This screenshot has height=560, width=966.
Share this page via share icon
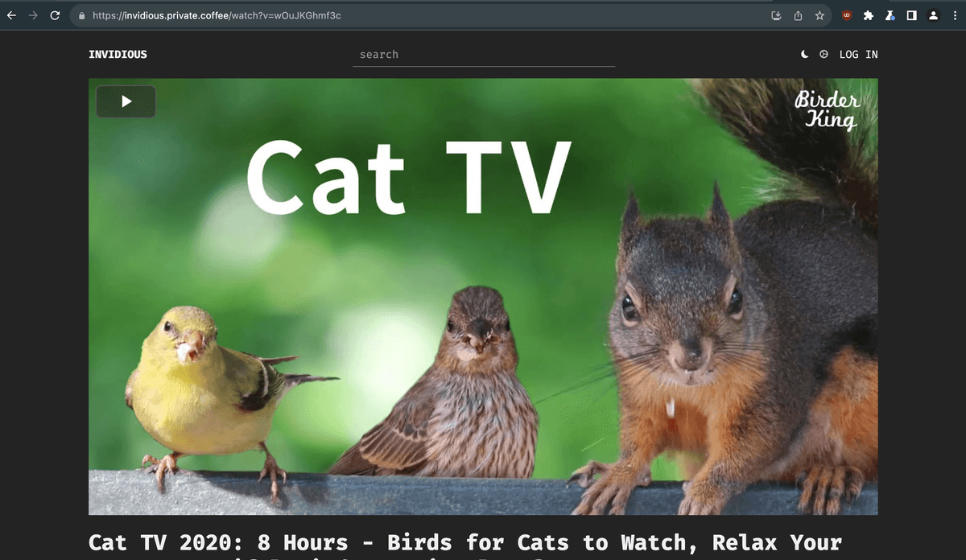point(798,15)
